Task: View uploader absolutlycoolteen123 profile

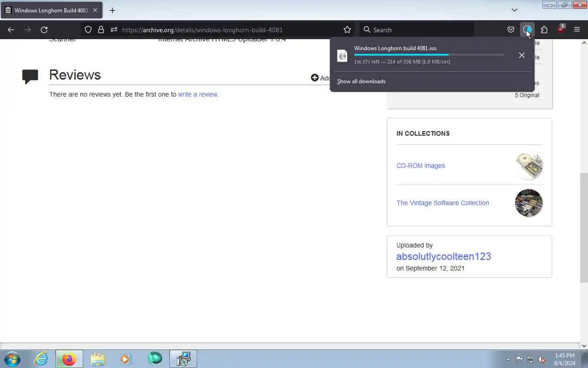Action: click(x=444, y=256)
